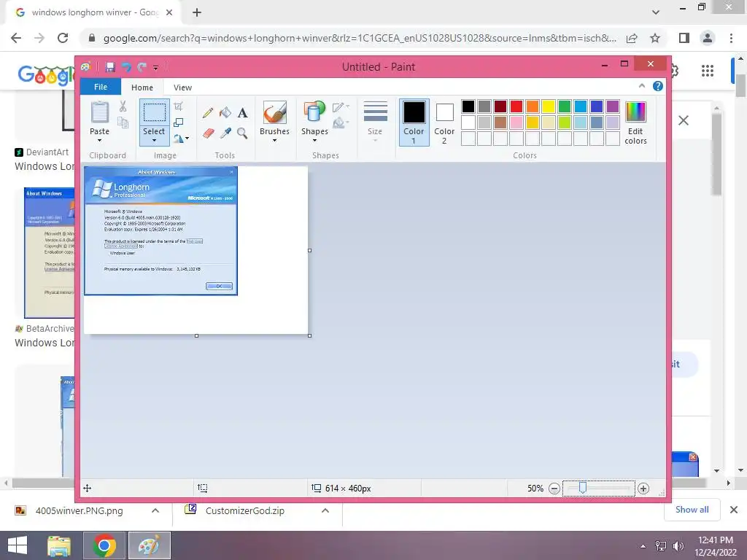Click the rectangular Select tool icon
The width and height of the screenshot is (747, 560).
pos(155,112)
